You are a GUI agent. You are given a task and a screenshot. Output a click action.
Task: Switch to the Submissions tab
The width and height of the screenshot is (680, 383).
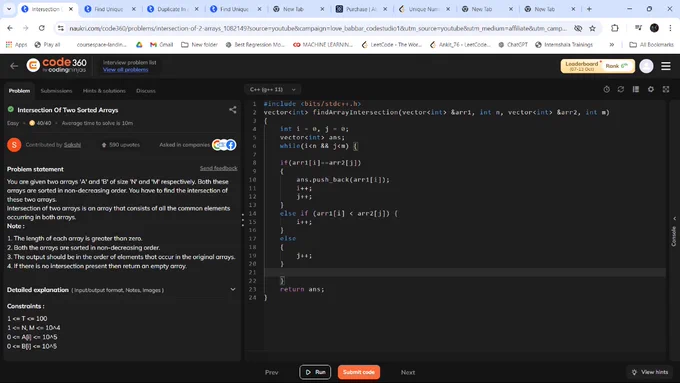[x=56, y=91]
